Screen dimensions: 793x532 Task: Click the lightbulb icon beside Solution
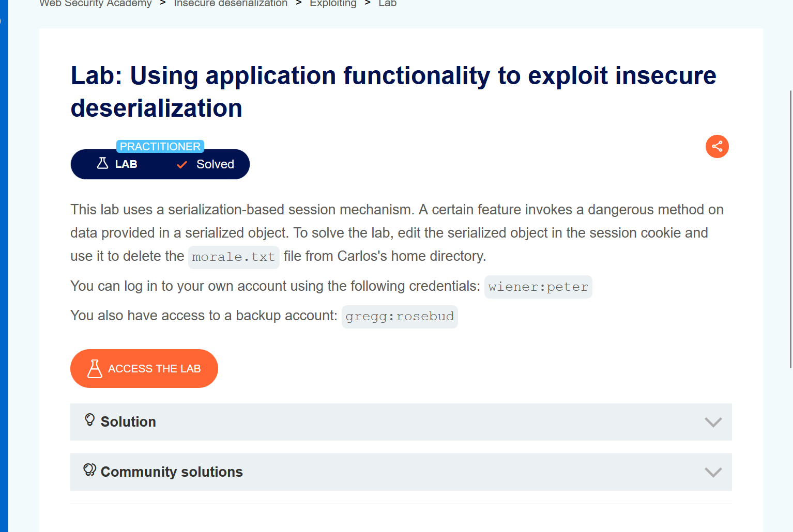coord(90,420)
